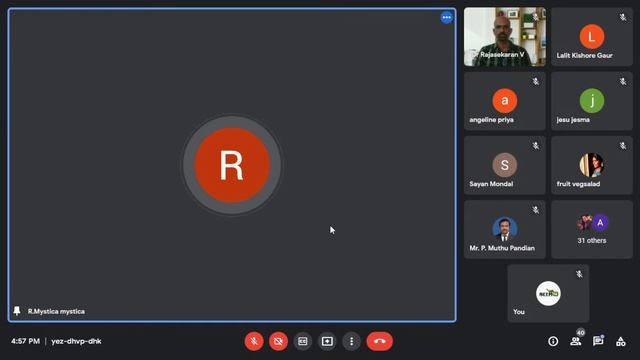Select jesu jesma participant tile
This screenshot has width=640, height=360.
tap(592, 101)
